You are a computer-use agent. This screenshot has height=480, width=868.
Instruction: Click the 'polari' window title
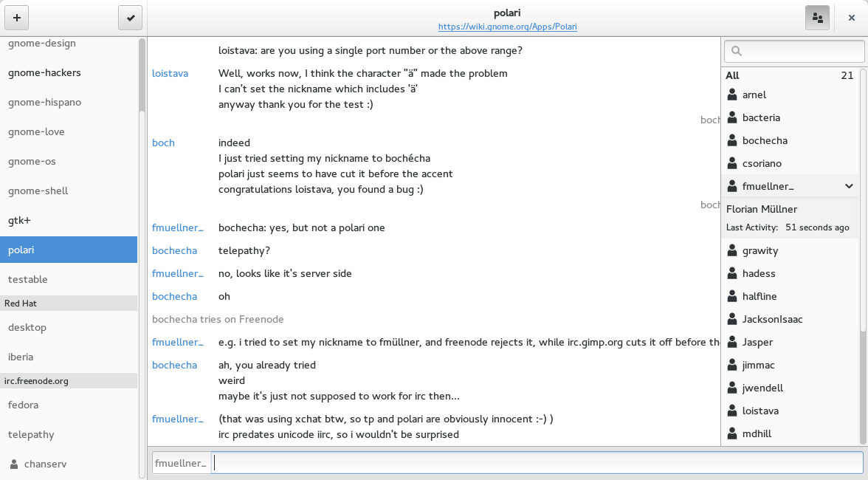[507, 13]
